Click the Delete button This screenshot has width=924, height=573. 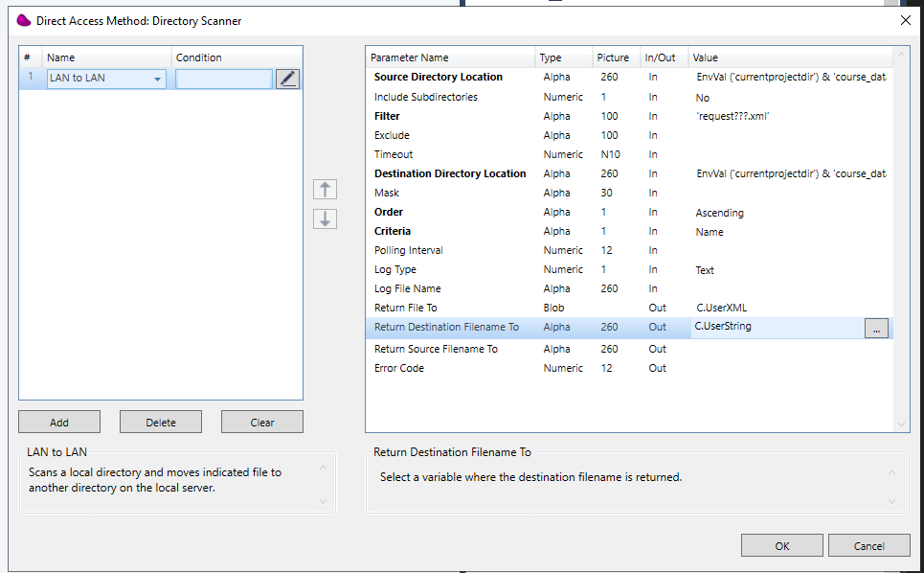[x=161, y=423]
